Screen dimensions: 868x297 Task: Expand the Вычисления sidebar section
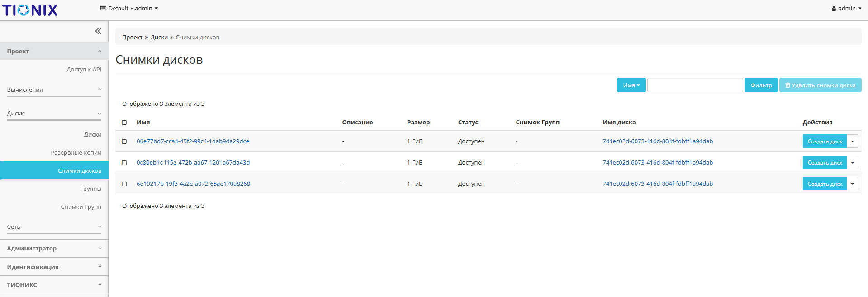pos(54,90)
